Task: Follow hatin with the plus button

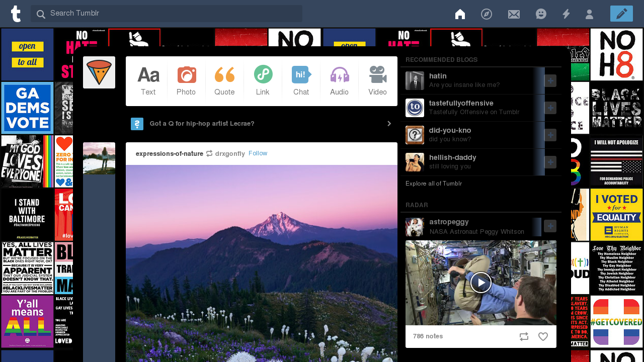Action: (550, 81)
